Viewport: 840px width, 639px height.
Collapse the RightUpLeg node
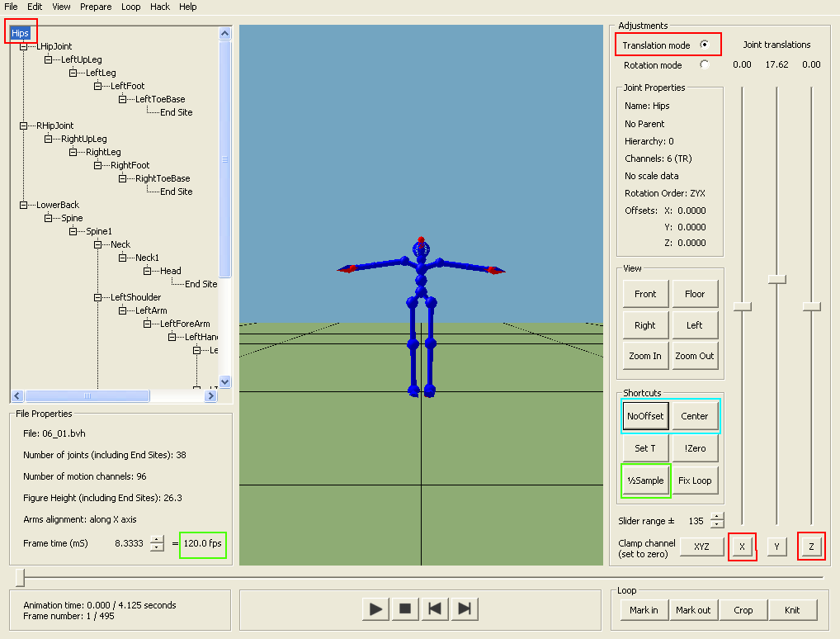click(48, 139)
